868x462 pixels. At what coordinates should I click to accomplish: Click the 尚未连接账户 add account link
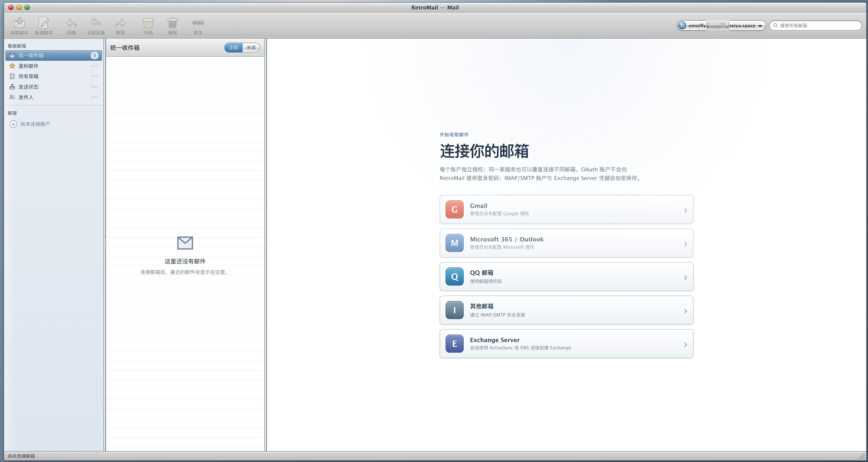point(35,124)
